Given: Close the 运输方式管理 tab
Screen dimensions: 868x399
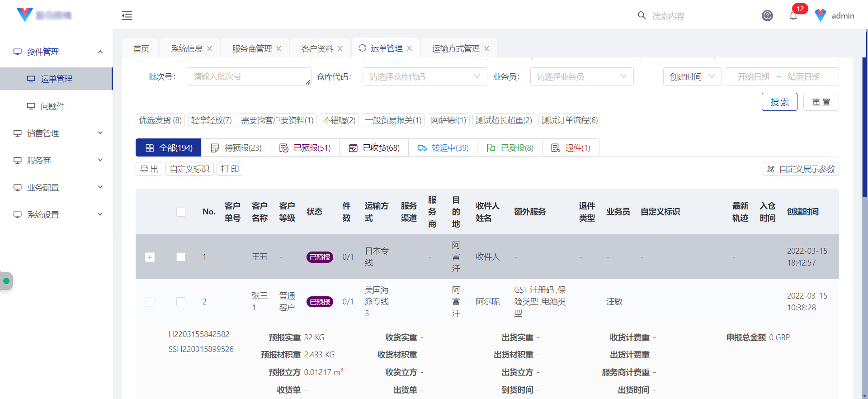Looking at the screenshot, I should (x=486, y=48).
